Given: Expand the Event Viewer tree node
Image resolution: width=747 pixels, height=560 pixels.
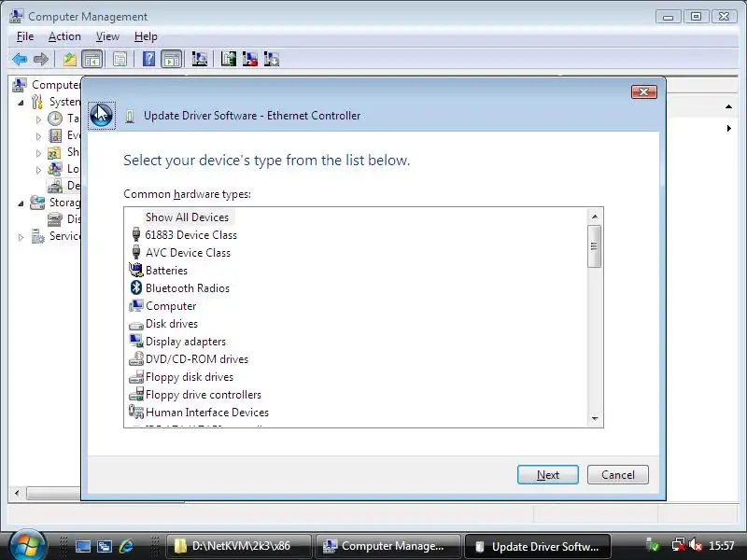Looking at the screenshot, I should click(x=38, y=136).
